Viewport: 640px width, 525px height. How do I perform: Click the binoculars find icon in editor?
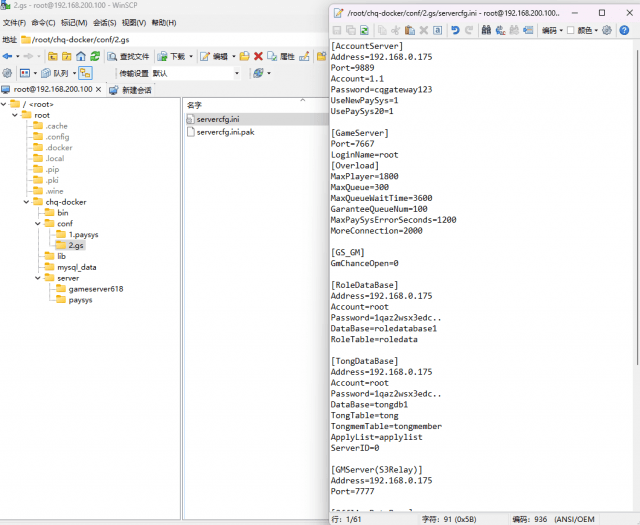(486, 31)
